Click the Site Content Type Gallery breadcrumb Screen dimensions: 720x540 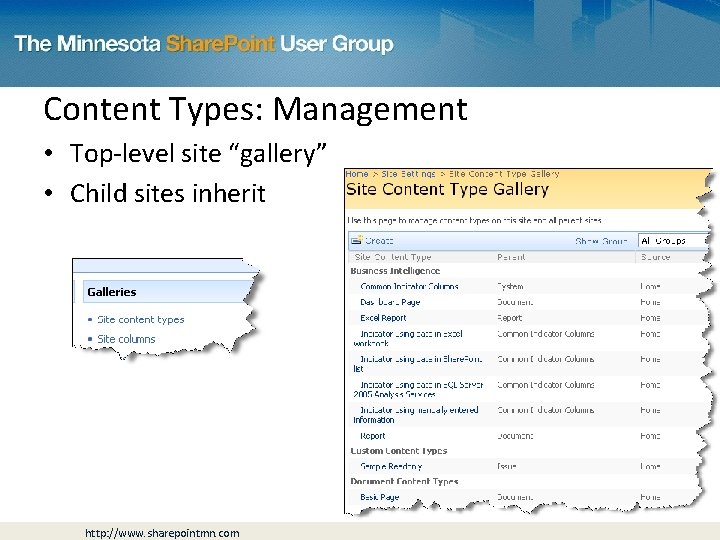click(x=504, y=174)
